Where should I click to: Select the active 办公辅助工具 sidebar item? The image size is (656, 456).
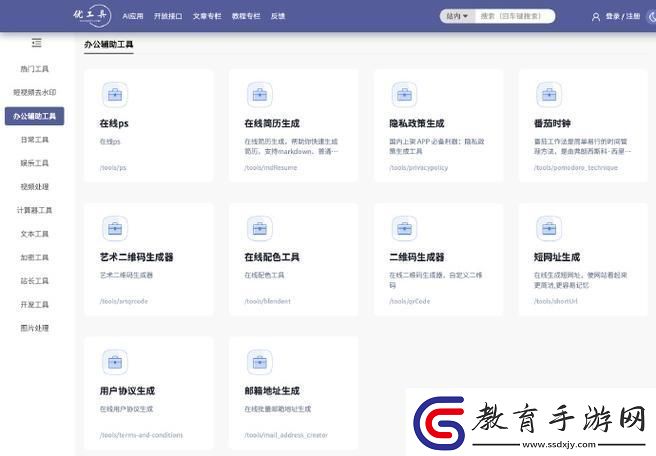click(35, 116)
